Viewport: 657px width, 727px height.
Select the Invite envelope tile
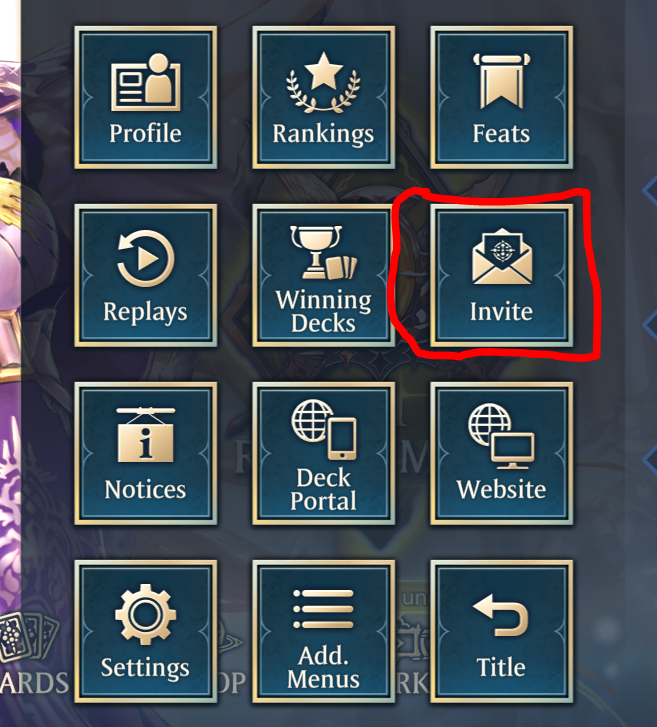[502, 275]
